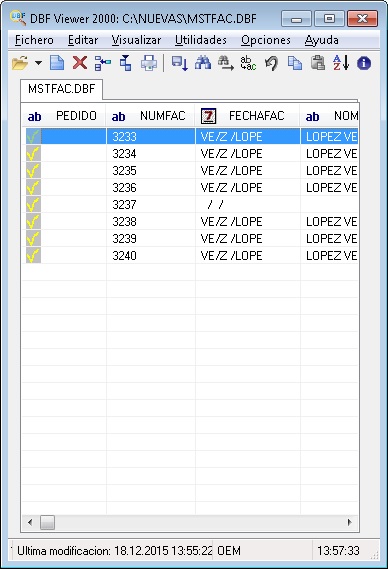Select the NUMFAC cell 3237
The width and height of the screenshot is (388, 569).
pos(151,205)
